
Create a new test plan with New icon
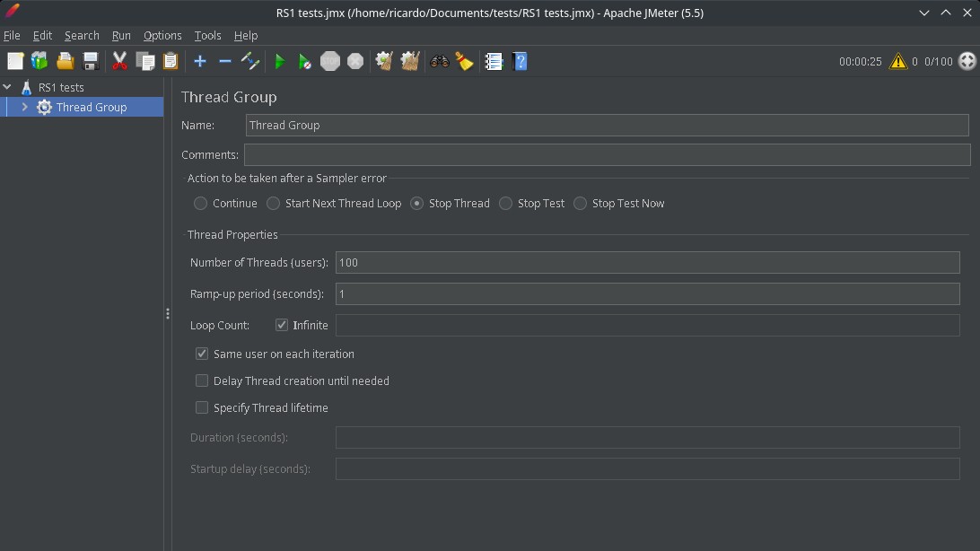coord(15,61)
